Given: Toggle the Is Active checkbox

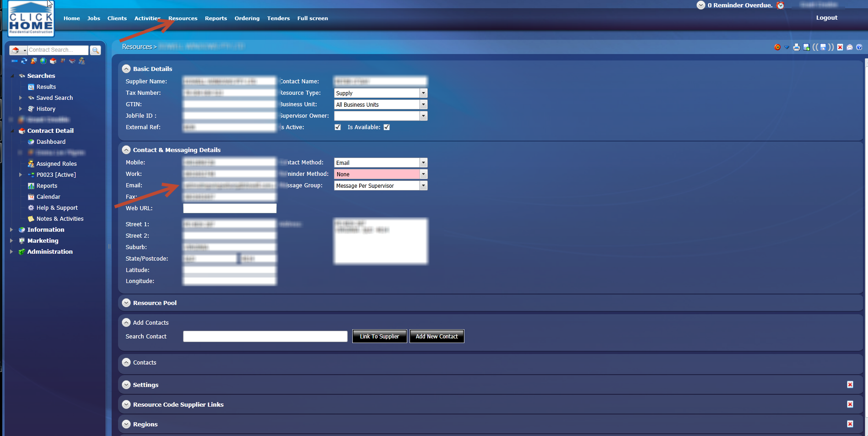Looking at the screenshot, I should click(x=338, y=127).
